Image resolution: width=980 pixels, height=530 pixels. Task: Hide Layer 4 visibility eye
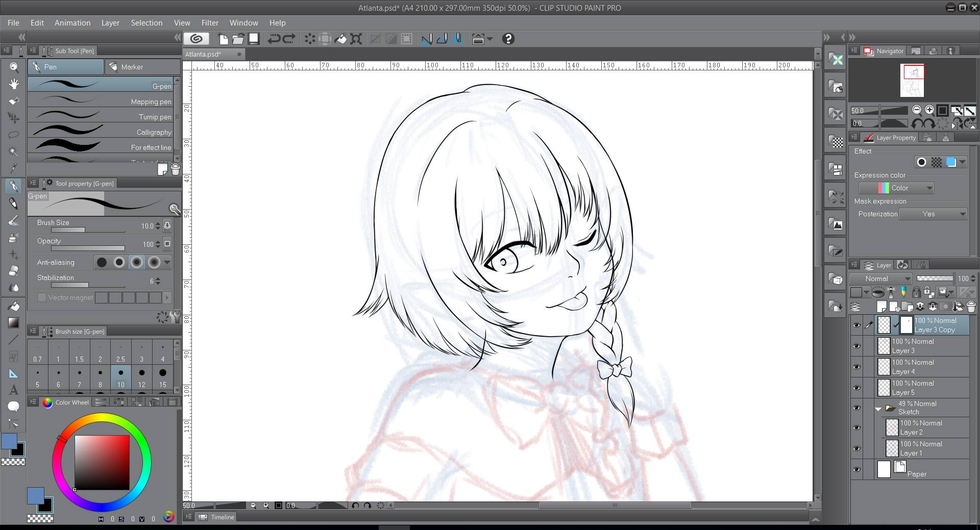(856, 367)
